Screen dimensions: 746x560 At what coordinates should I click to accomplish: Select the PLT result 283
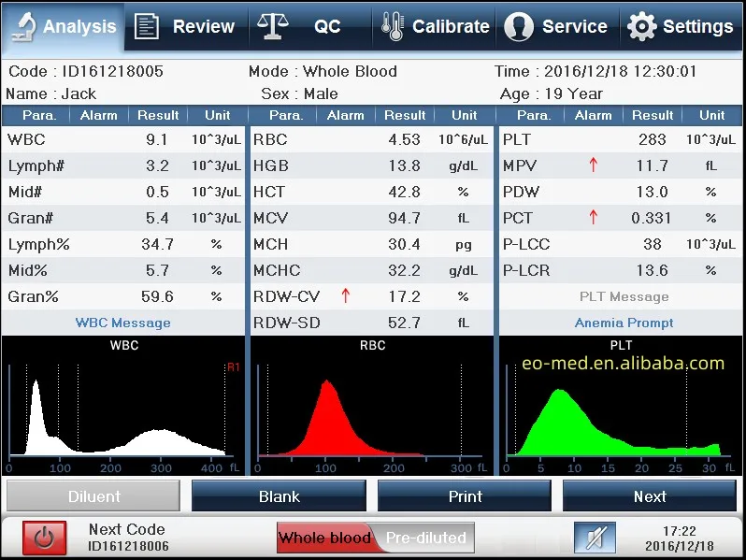(653, 139)
